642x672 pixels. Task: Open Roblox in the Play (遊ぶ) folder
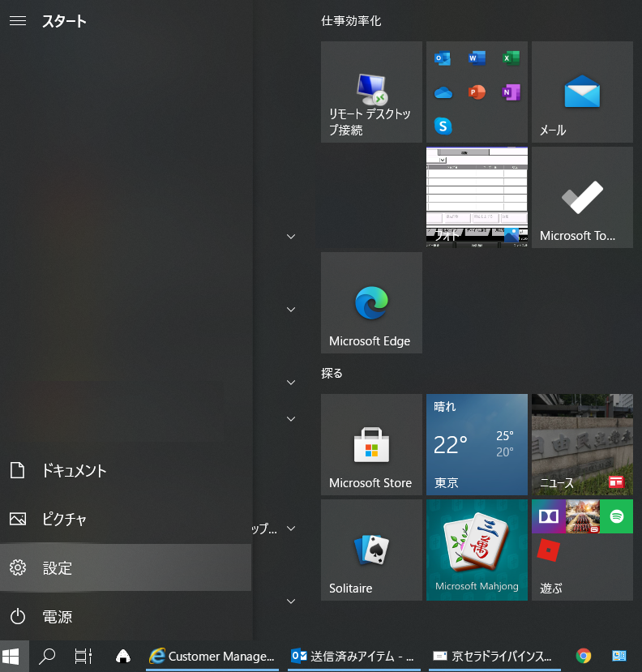tap(549, 550)
